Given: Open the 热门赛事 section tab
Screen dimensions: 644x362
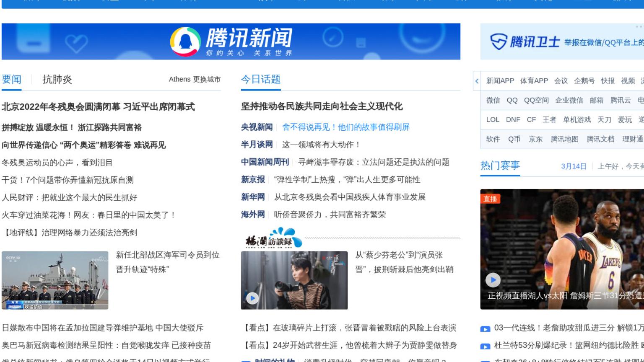Looking at the screenshot, I should coord(500,165).
